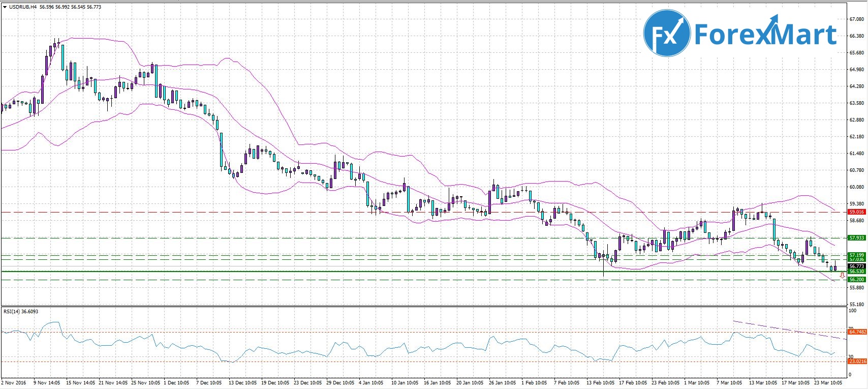The height and width of the screenshot is (389, 868).
Task: Click the 2 Nov 2016 date label
Action: (14, 382)
